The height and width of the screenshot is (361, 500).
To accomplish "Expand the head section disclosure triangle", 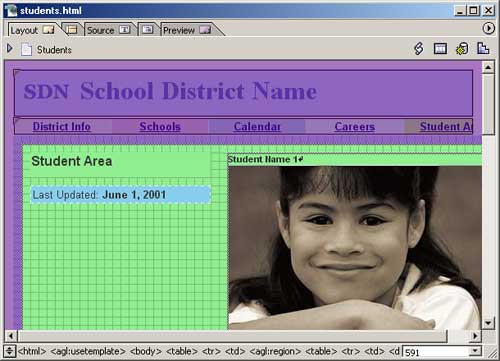I will pos(10,49).
